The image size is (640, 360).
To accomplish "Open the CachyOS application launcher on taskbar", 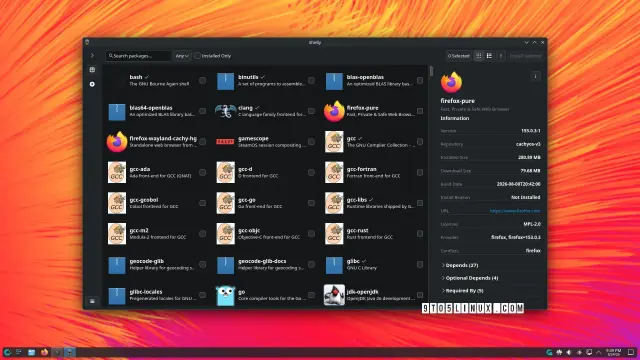I will (x=7, y=352).
